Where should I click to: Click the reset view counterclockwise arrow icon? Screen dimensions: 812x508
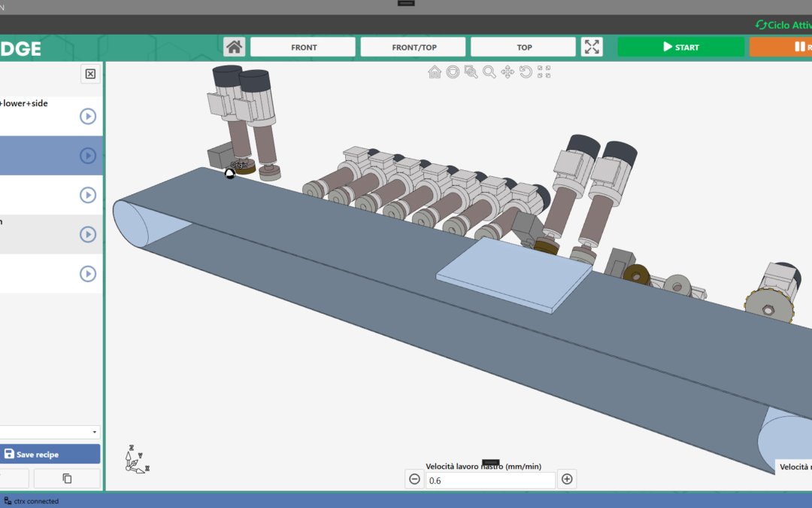526,71
